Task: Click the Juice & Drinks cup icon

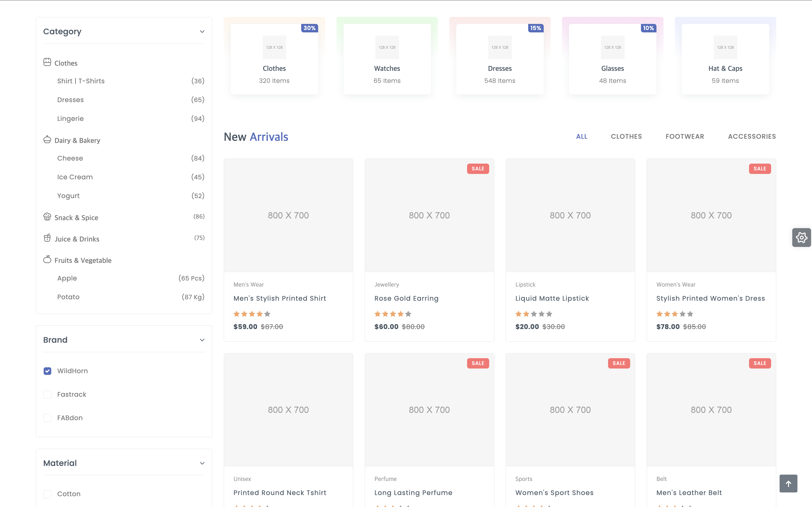Action: (x=47, y=238)
